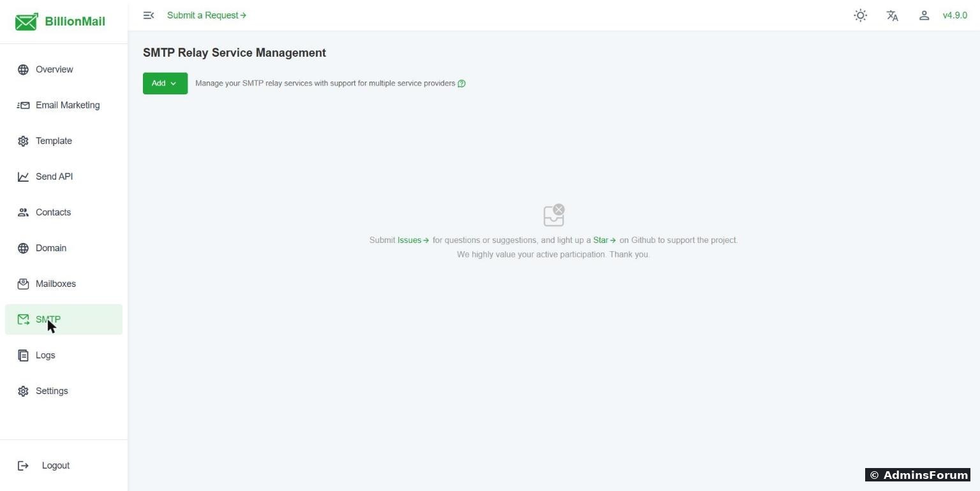This screenshot has height=491, width=980.
Task: Toggle the light/dark theme sun icon
Action: (861, 15)
